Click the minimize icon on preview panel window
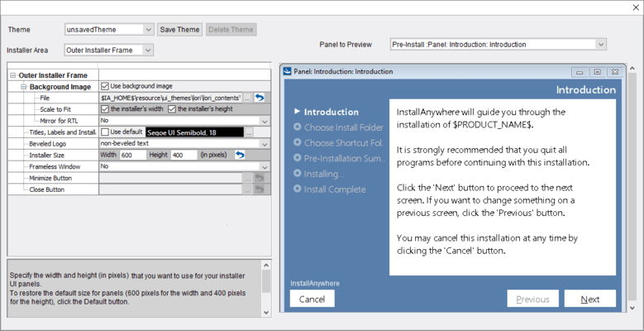Image resolution: width=644 pixels, height=331 pixels. [x=580, y=72]
